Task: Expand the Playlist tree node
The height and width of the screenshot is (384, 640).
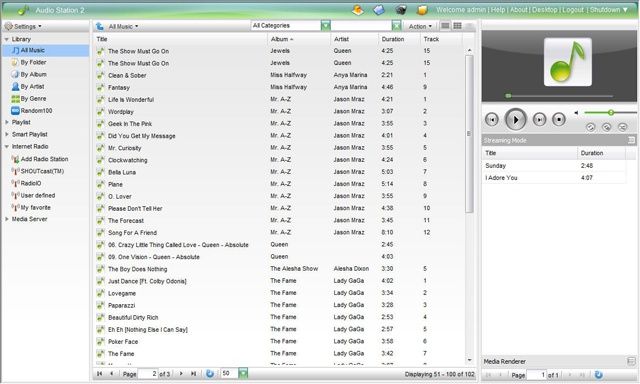Action: click(7, 122)
